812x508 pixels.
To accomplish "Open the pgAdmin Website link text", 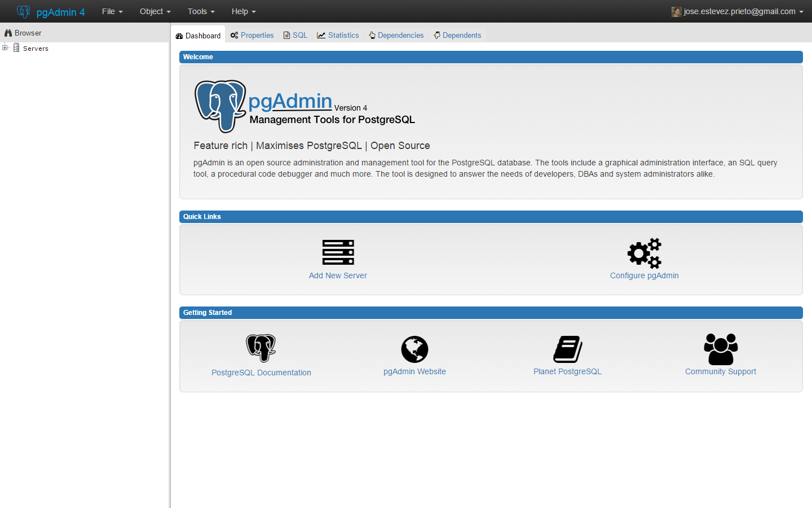I will coord(414,371).
